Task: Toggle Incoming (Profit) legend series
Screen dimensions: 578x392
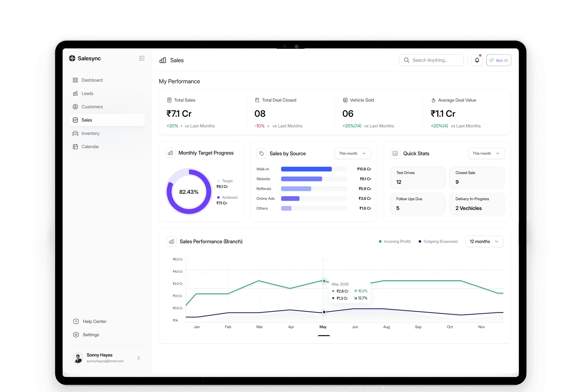Action: tap(395, 241)
